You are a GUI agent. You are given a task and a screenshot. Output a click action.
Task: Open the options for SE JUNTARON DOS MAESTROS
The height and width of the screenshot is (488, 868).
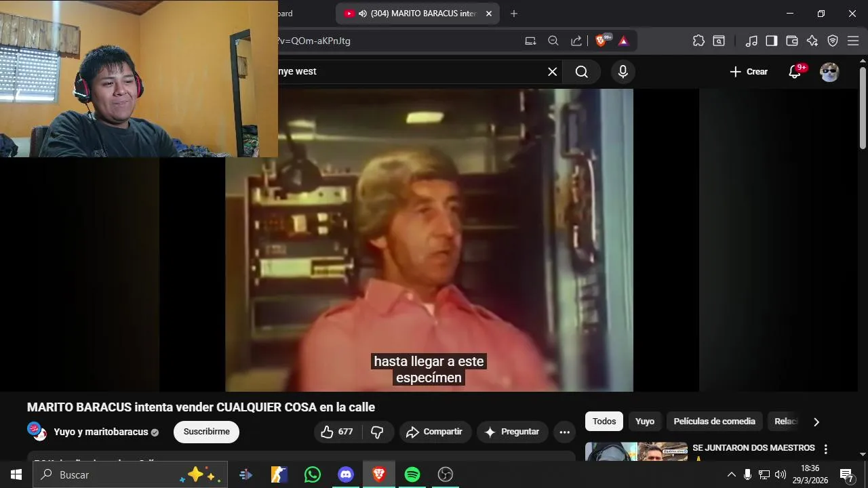click(825, 449)
